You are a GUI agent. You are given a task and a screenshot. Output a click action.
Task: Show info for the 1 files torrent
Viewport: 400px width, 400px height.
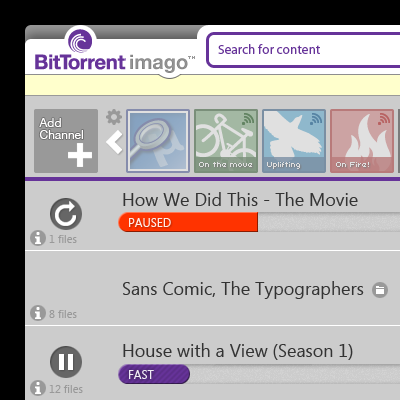click(x=38, y=238)
